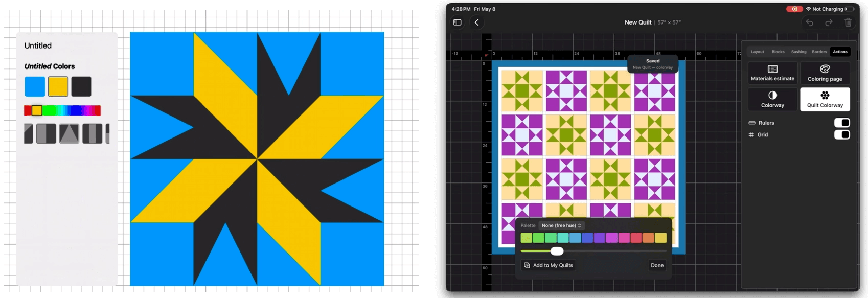Image resolution: width=868 pixels, height=298 pixels.
Task: Click the 57" × 57" size label
Action: (x=669, y=22)
